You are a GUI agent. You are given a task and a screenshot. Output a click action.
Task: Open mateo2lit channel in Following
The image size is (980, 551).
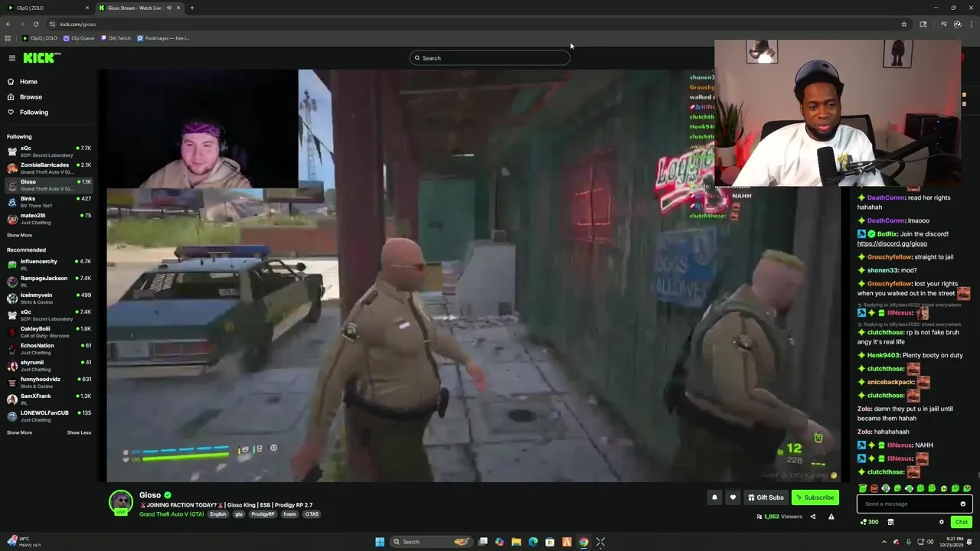49,219
